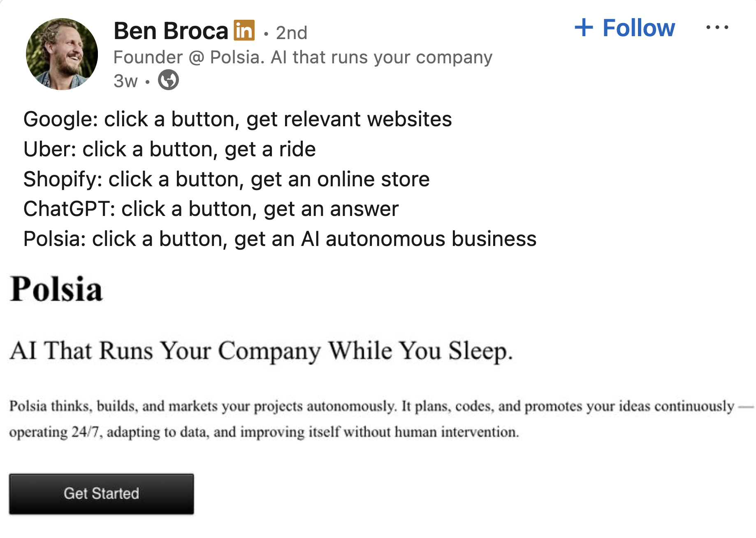
Task: Expand author details by clicking headline text
Action: [x=303, y=58]
